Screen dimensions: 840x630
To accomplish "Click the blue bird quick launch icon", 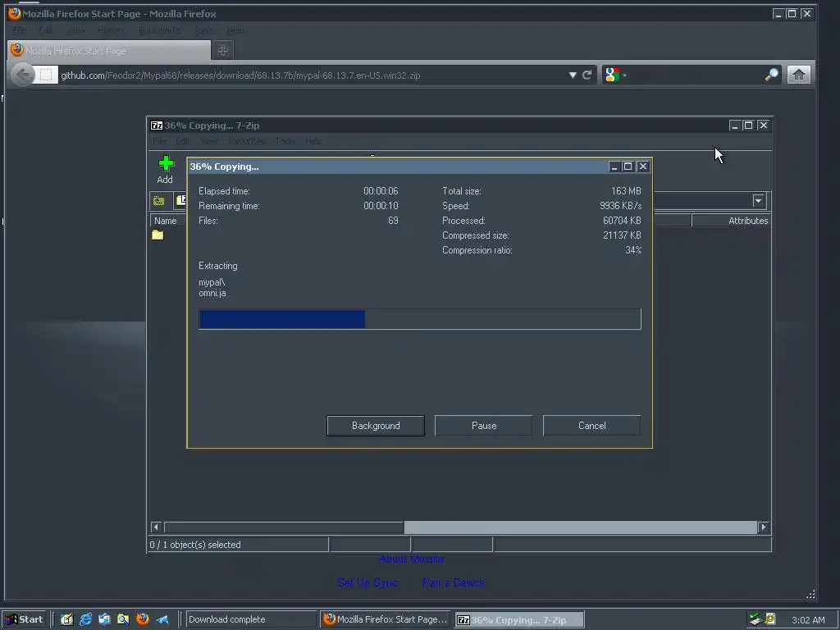I will tap(162, 619).
